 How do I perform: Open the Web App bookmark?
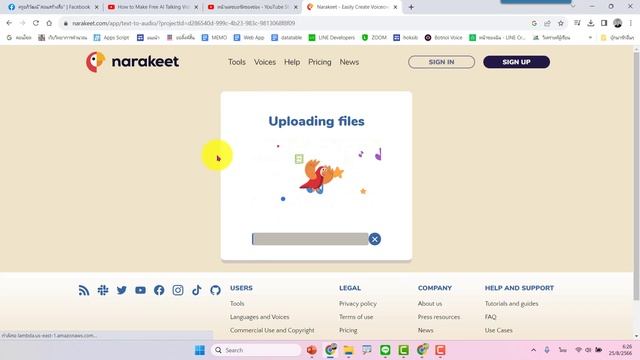[249, 38]
